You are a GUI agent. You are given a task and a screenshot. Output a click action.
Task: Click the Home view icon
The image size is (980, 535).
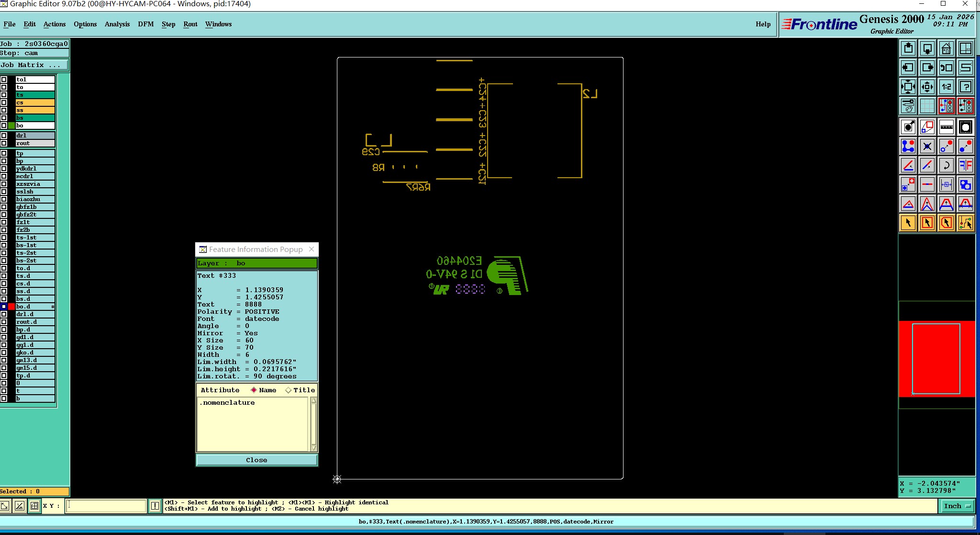pos(946,48)
